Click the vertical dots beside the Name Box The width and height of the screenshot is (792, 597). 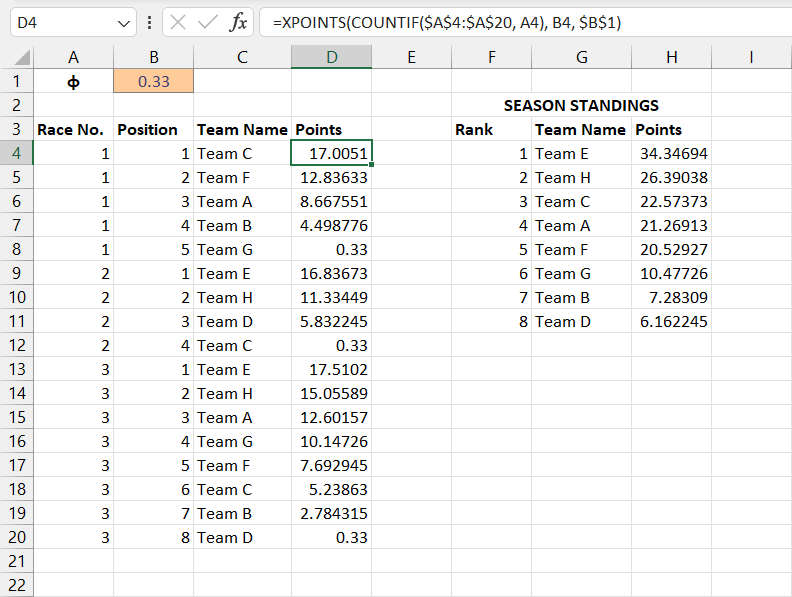coord(148,22)
